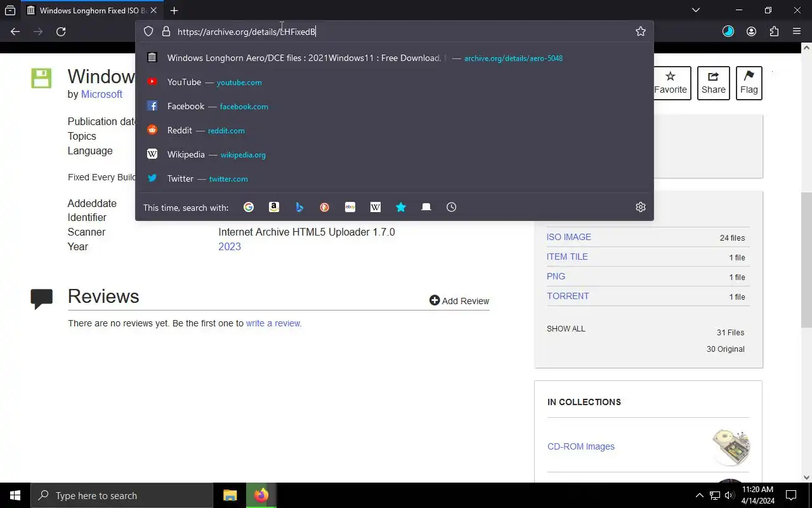Search history using the clock icon
The width and height of the screenshot is (812, 508).
(452, 207)
